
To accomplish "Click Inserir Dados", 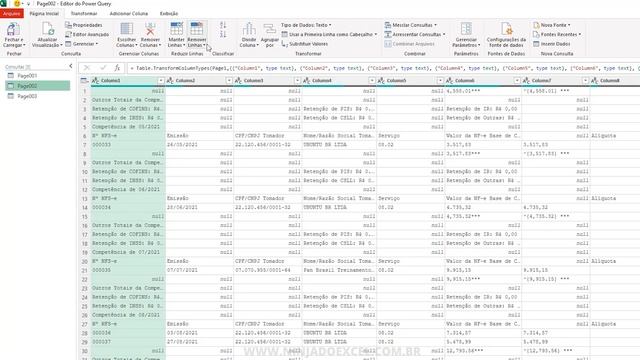I will pos(551,44).
